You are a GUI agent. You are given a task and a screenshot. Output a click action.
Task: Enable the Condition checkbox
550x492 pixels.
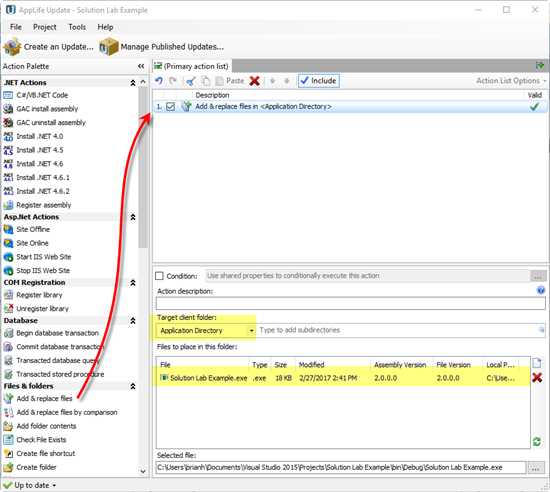point(159,276)
